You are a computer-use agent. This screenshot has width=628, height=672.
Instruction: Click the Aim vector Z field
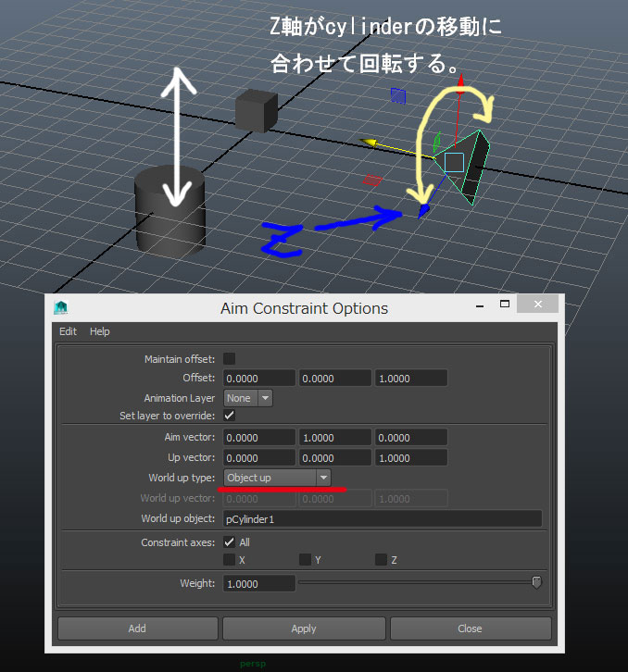411,438
